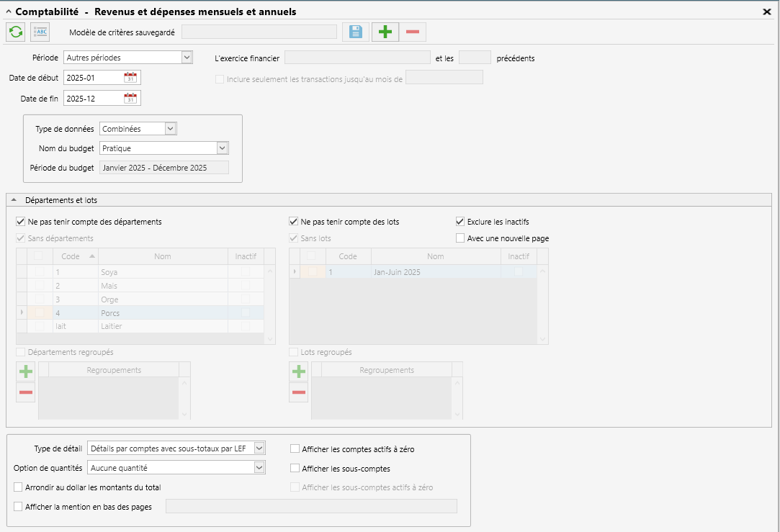Click the ABC rename criteria icon

click(40, 32)
